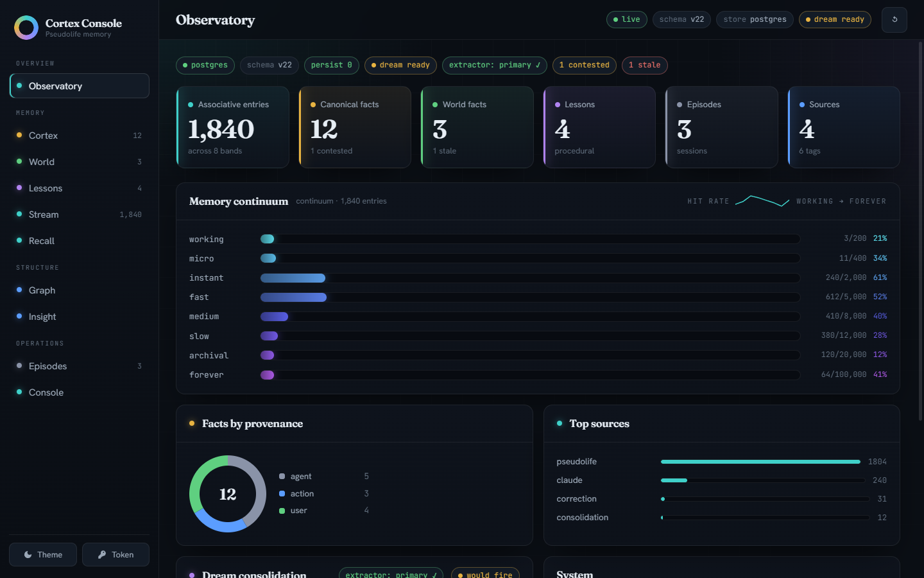This screenshot has height=578, width=924.
Task: Click the key icon on Token button
Action: click(x=102, y=555)
